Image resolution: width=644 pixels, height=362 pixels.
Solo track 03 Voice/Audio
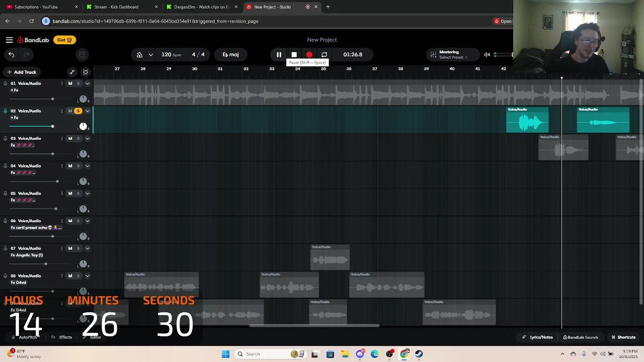tap(78, 138)
